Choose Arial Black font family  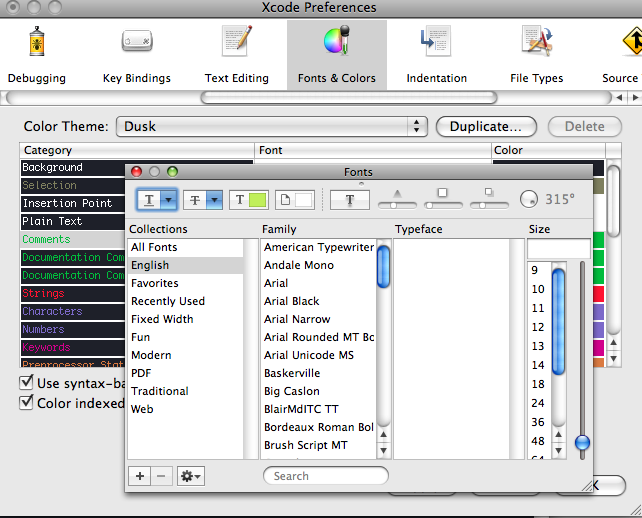tap(318, 301)
